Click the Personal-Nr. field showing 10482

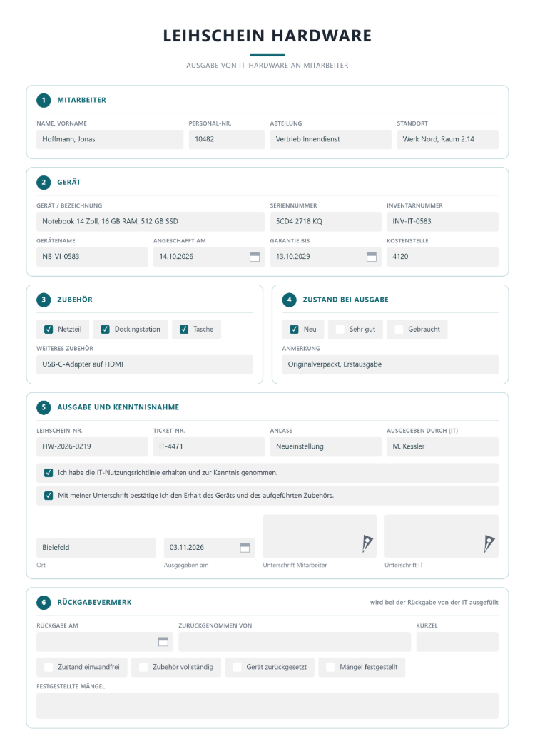227,139
